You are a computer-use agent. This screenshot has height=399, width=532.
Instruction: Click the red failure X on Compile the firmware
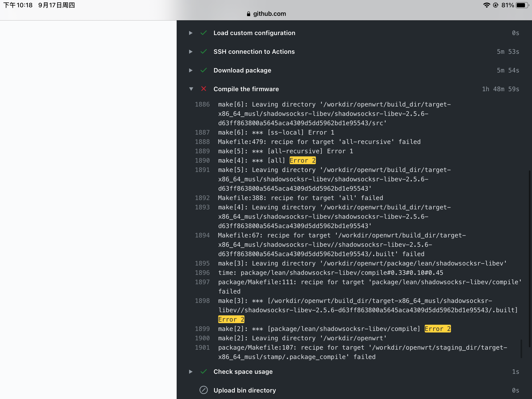(204, 89)
